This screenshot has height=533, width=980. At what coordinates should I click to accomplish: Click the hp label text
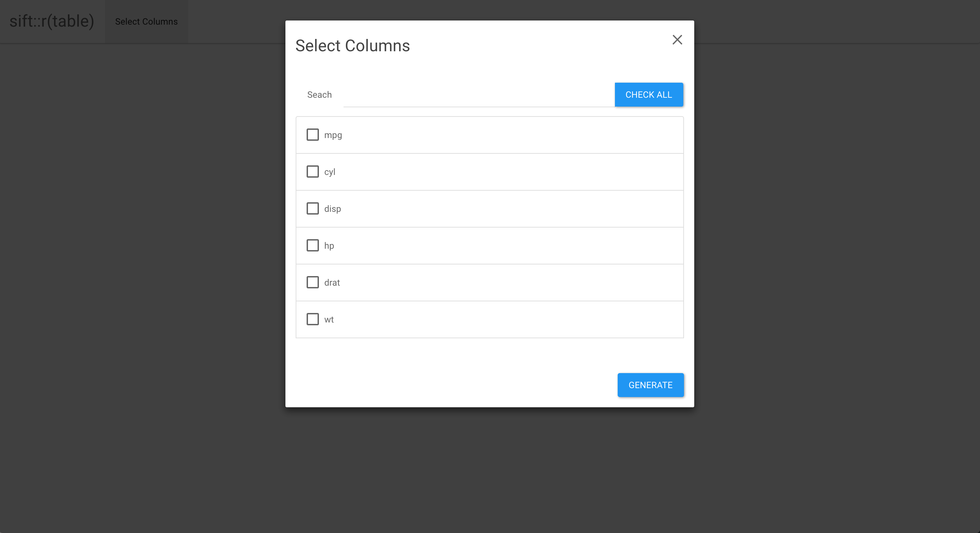329,246
